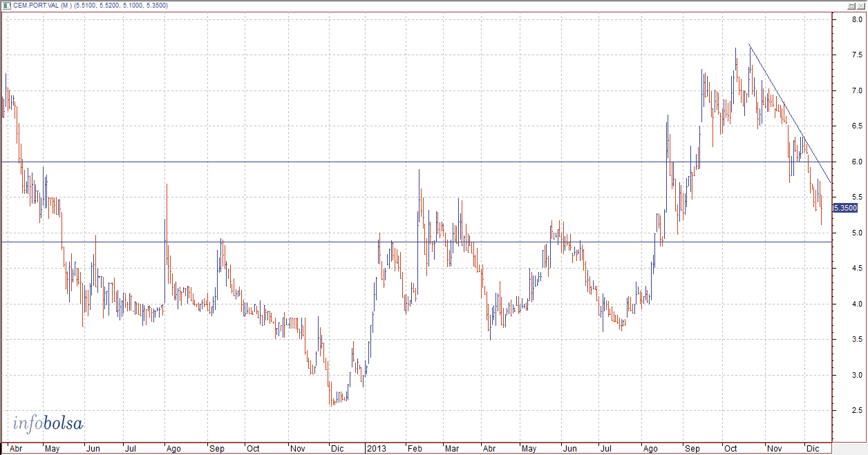Screen dimensions: 868x455
Task: Click the 4.5 price axis label
Action: pyautogui.click(x=856, y=269)
